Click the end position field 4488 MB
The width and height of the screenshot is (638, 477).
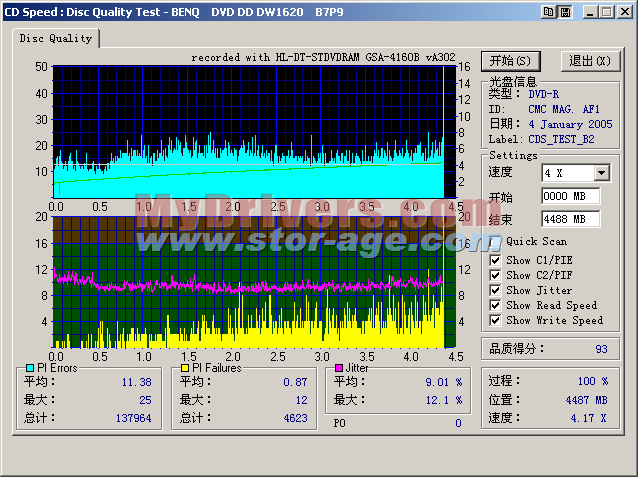point(570,219)
